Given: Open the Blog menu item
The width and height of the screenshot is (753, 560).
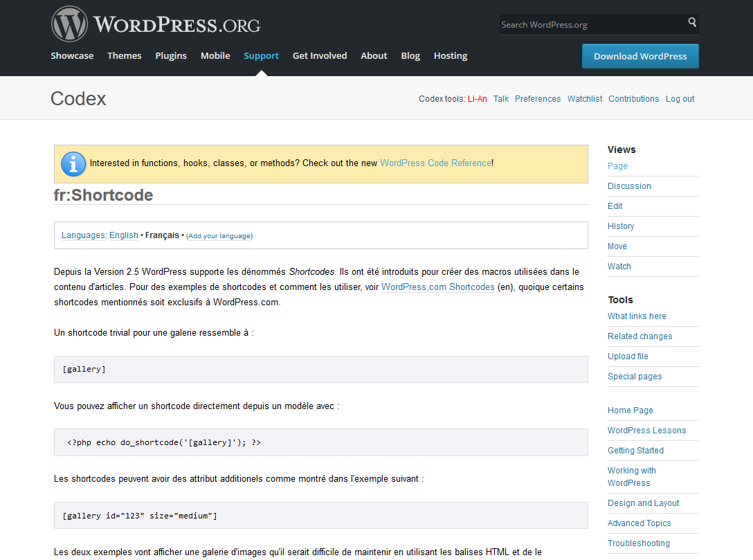Looking at the screenshot, I should (x=410, y=55).
